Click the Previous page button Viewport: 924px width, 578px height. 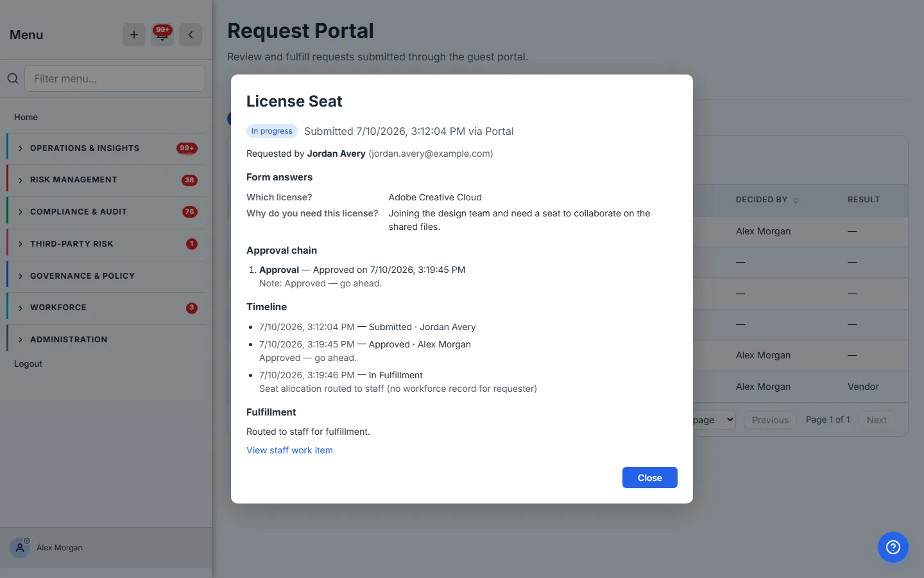click(x=770, y=420)
